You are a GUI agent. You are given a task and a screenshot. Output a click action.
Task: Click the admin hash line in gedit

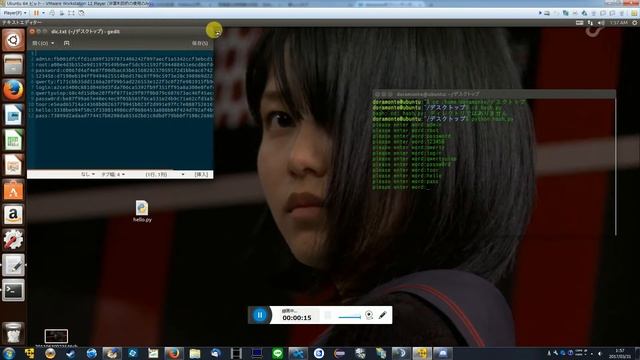pos(124,59)
